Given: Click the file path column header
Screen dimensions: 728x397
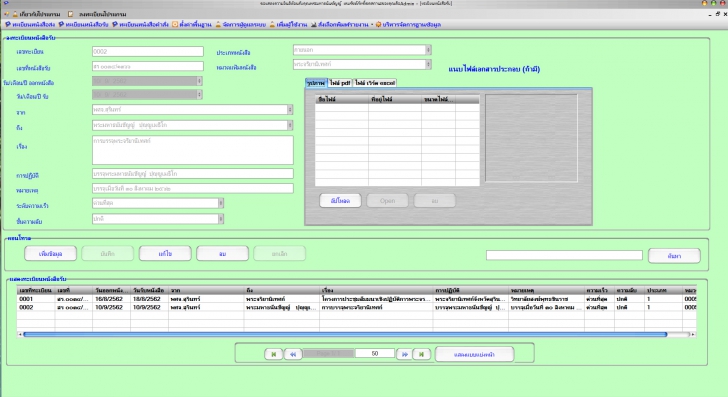Looking at the screenshot, I should coord(395,99).
